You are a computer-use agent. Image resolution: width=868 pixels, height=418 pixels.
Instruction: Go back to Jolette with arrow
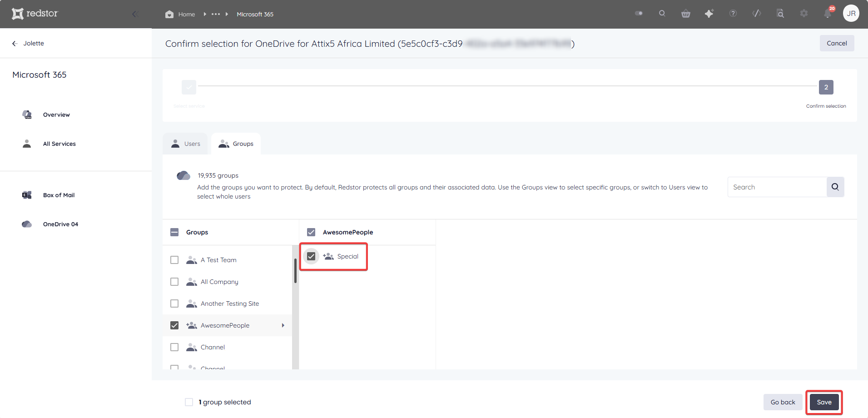15,44
